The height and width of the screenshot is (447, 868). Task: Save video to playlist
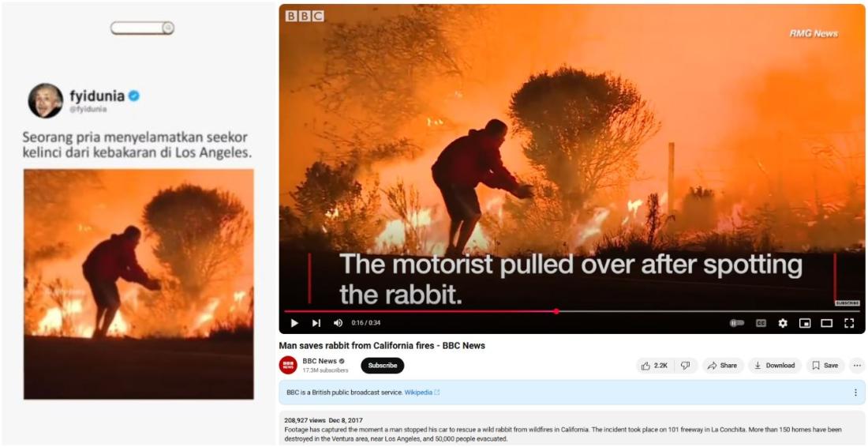pyautogui.click(x=825, y=366)
